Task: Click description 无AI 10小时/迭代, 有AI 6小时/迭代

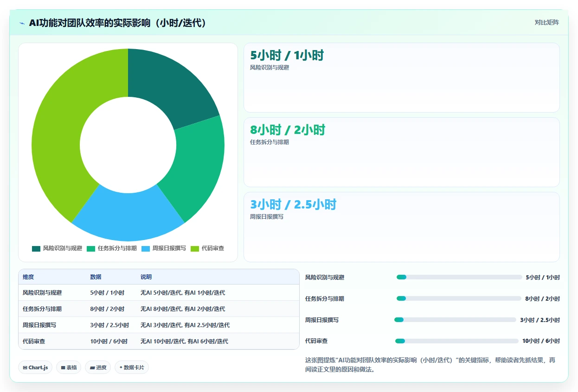Action: click(184, 341)
